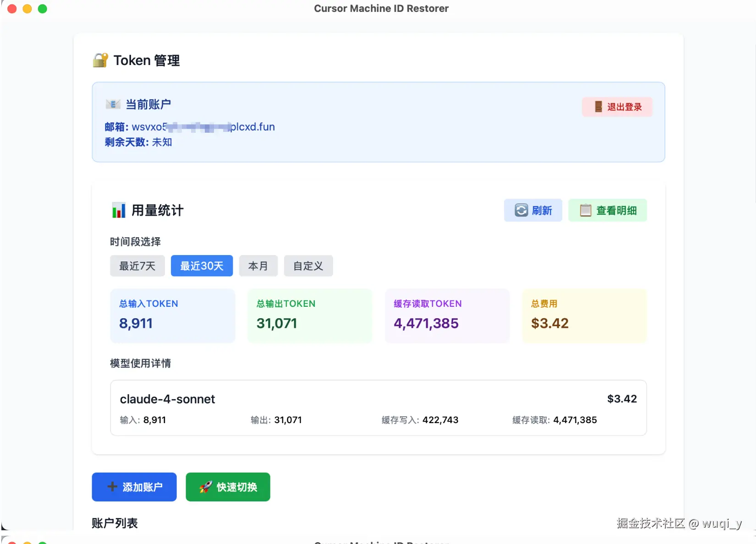
Task: Click the 缓存读取: 4,471,385 value in model row
Action: pyautogui.click(x=554, y=420)
